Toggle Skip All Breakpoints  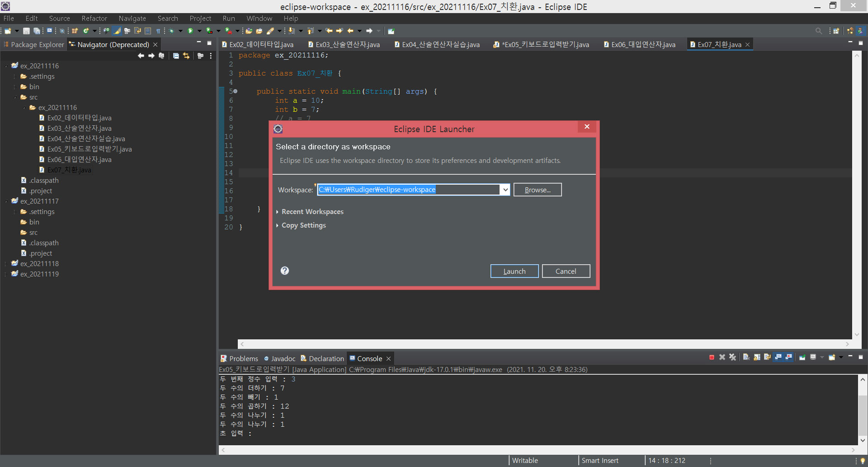click(62, 31)
